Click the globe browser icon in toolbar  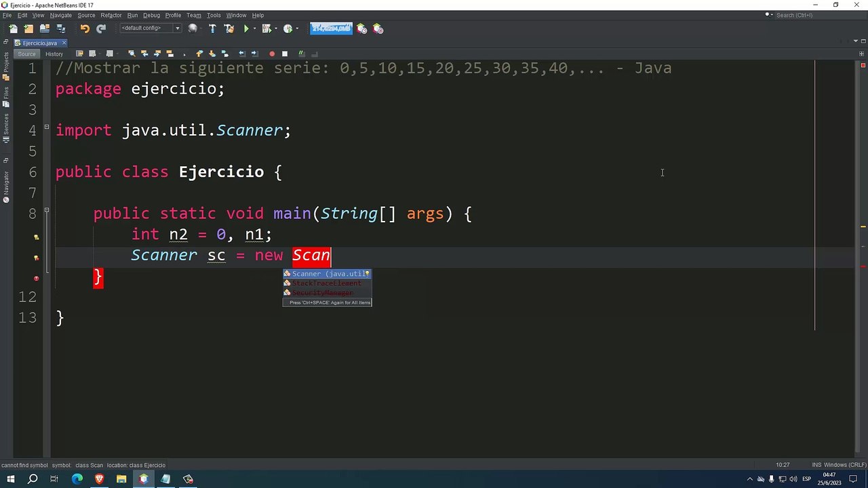pyautogui.click(x=193, y=28)
